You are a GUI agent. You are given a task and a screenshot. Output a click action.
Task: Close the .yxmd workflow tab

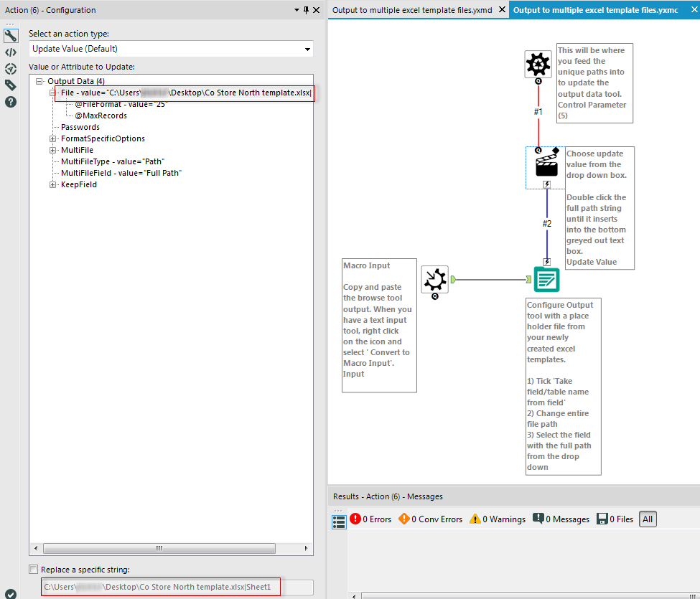point(502,9)
